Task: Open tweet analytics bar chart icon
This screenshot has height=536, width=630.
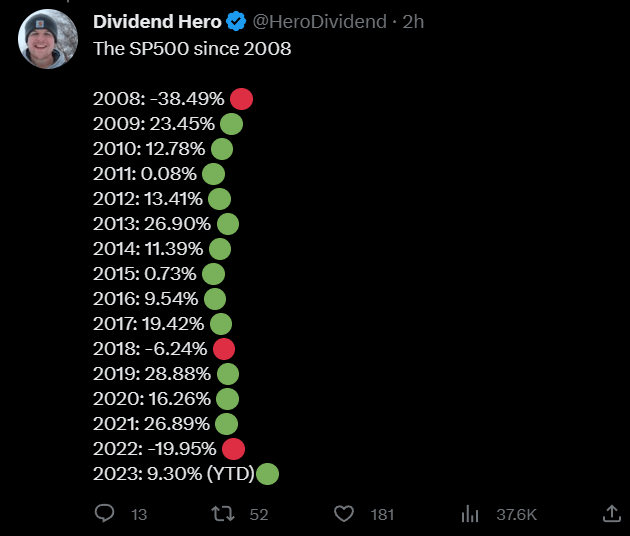Action: coord(470,514)
